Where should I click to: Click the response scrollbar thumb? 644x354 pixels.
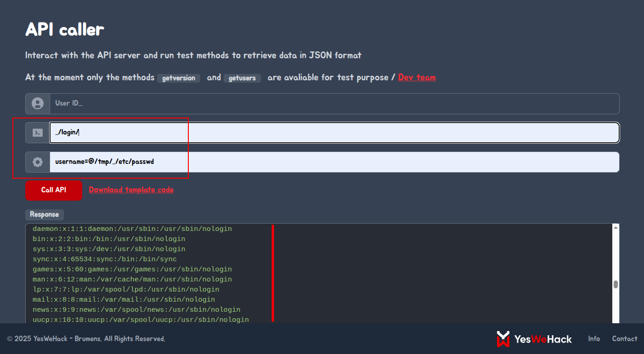coord(616,284)
